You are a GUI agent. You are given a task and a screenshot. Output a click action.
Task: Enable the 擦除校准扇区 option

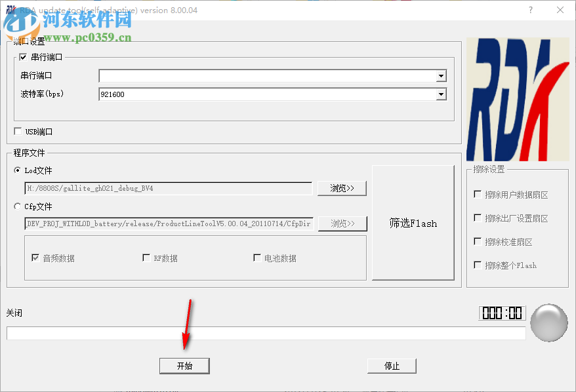(478, 241)
